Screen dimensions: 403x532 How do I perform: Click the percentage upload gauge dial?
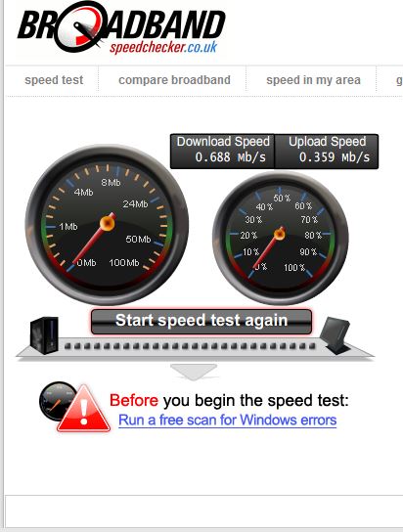(x=280, y=238)
